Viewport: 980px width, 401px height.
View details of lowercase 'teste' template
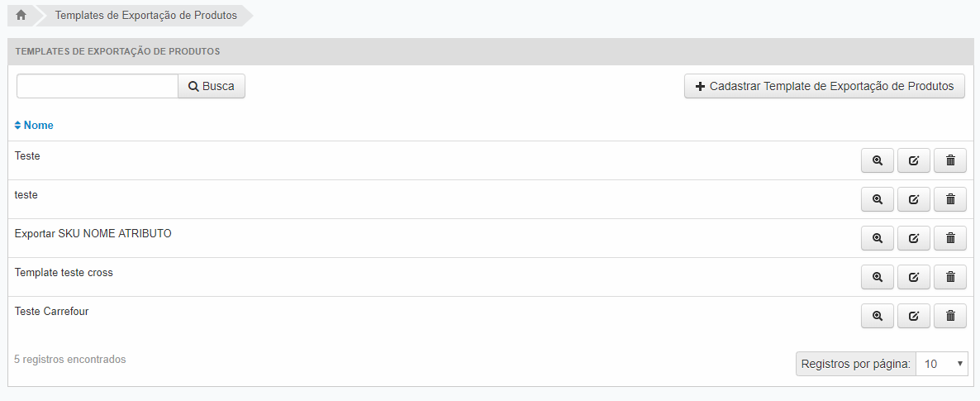[878, 199]
